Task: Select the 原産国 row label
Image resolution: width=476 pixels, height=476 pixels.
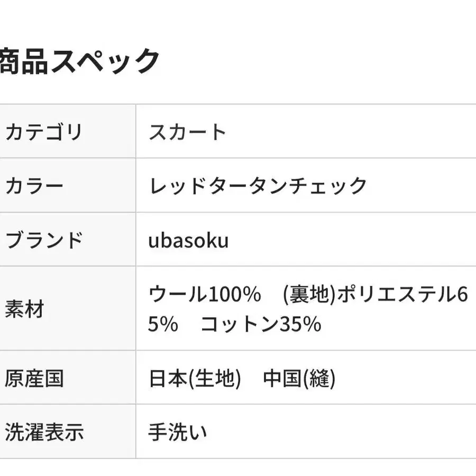Action: pos(34,379)
